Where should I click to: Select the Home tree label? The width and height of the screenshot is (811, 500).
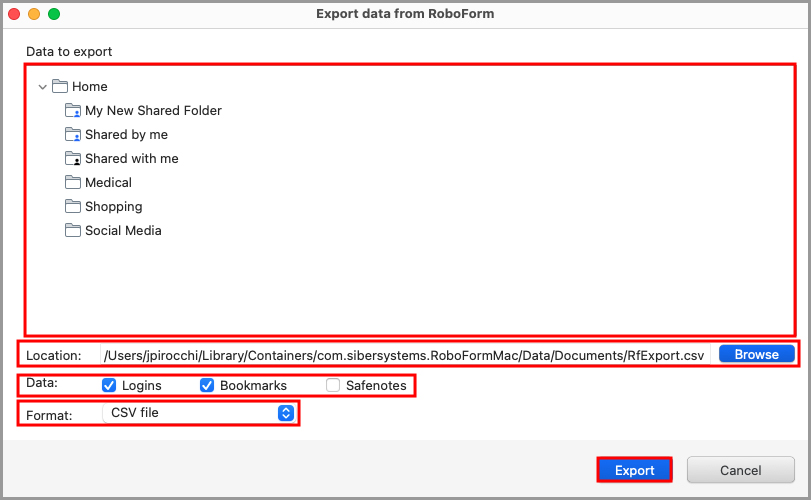(x=90, y=86)
